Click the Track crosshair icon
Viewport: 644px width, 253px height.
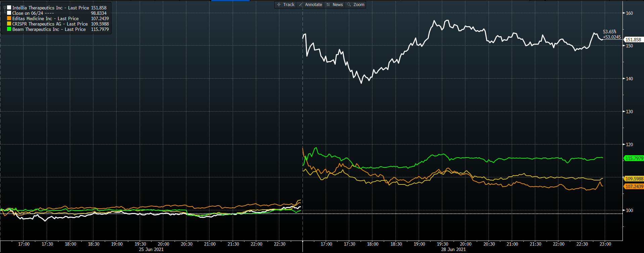(279, 5)
